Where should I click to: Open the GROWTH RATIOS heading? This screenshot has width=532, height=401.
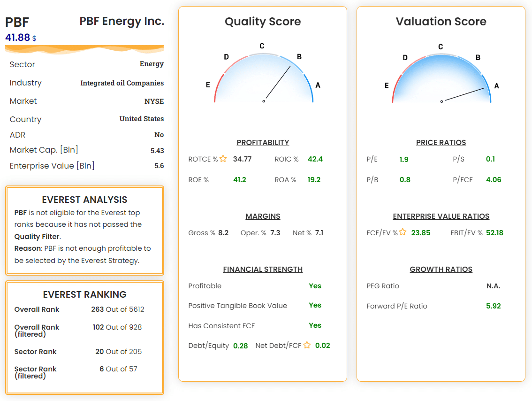click(441, 269)
